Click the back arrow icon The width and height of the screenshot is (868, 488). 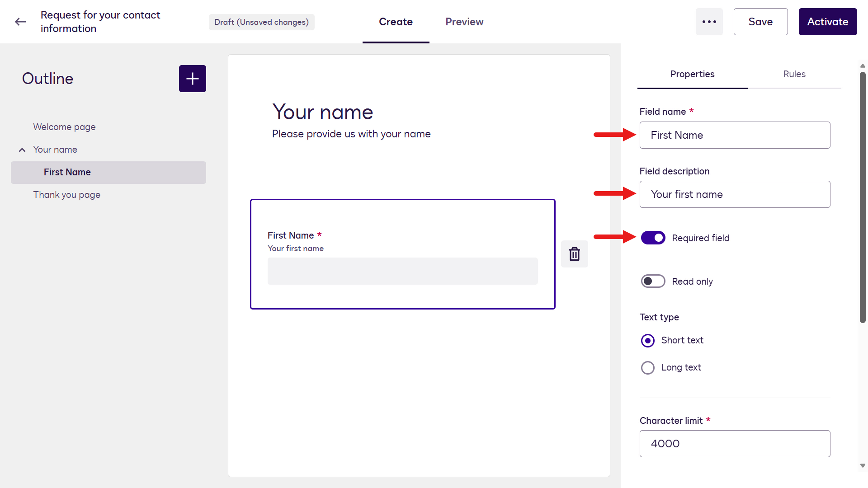[x=20, y=22]
